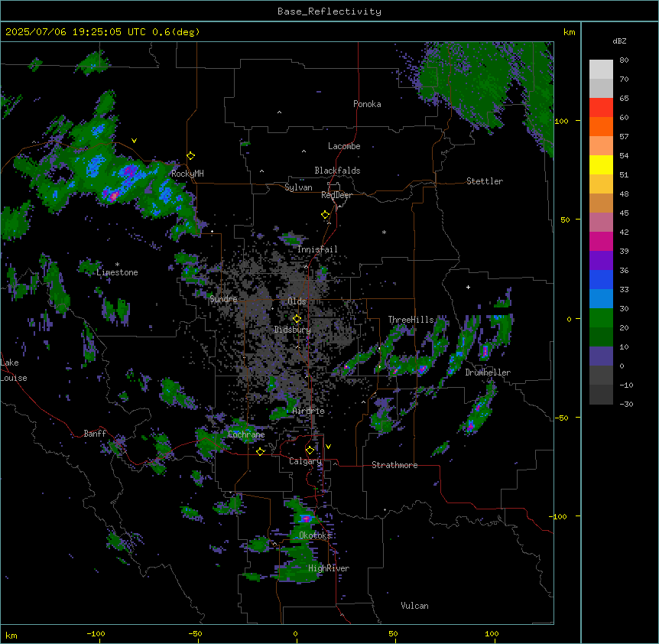Viewport: 659px width, 644px height.
Task: Click the Innisfail city label
Action: click(x=317, y=249)
